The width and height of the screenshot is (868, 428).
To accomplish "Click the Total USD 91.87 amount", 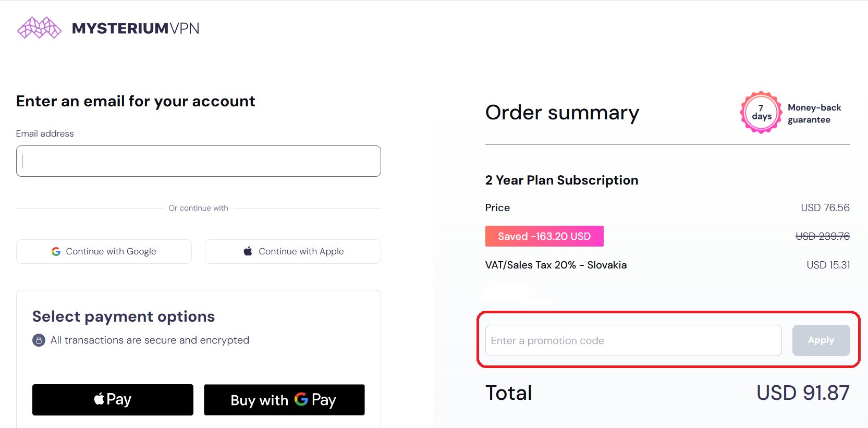I will click(802, 393).
